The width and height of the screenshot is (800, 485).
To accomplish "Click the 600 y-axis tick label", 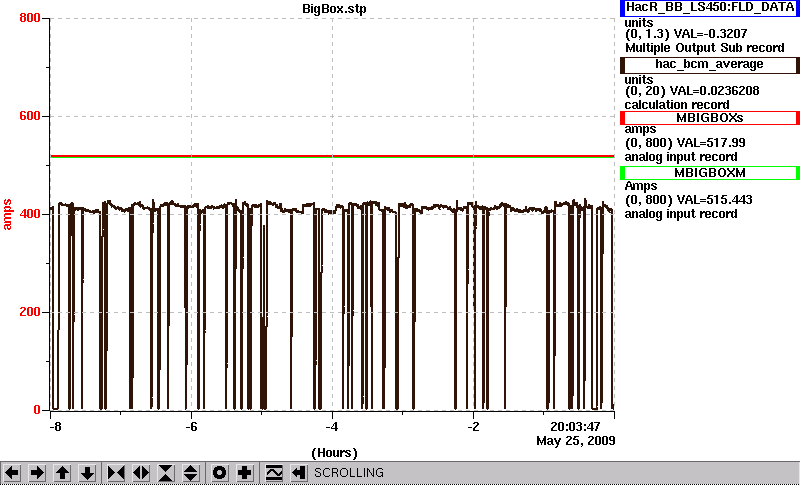I will [30, 116].
